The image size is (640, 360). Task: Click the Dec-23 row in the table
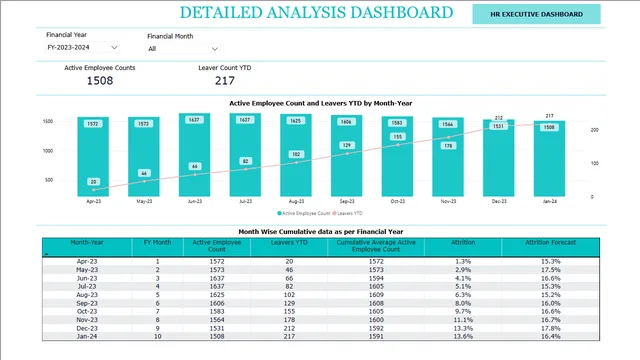tap(321, 328)
